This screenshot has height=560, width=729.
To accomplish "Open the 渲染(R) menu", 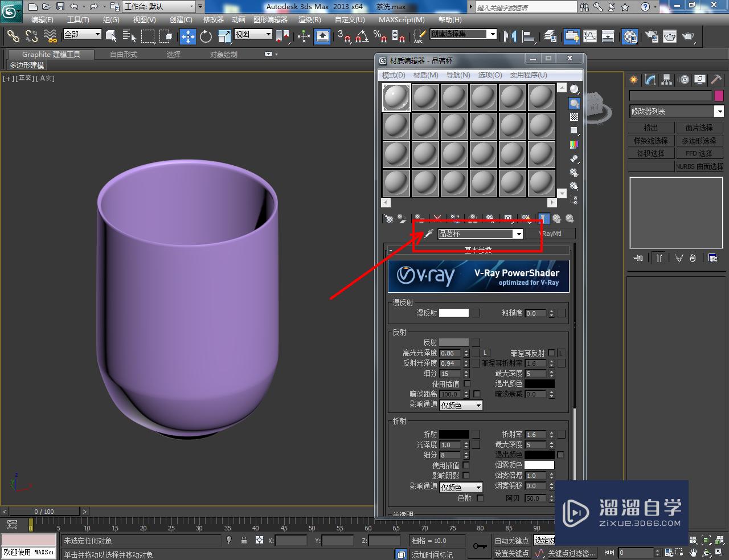I will pos(309,19).
